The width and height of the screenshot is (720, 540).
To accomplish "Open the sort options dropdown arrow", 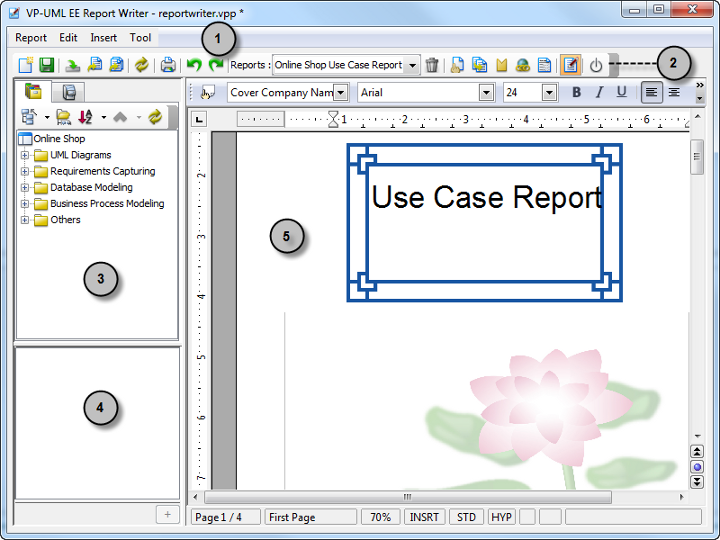I will pyautogui.click(x=103, y=118).
